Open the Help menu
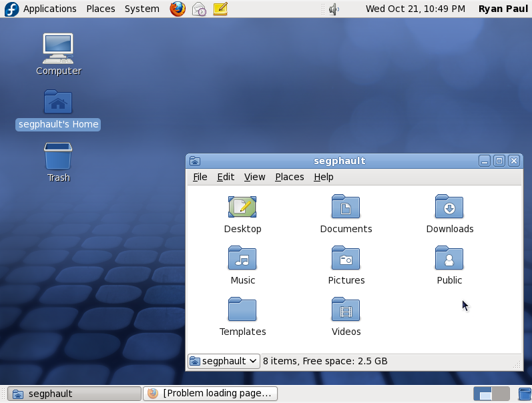The image size is (532, 403). [323, 177]
